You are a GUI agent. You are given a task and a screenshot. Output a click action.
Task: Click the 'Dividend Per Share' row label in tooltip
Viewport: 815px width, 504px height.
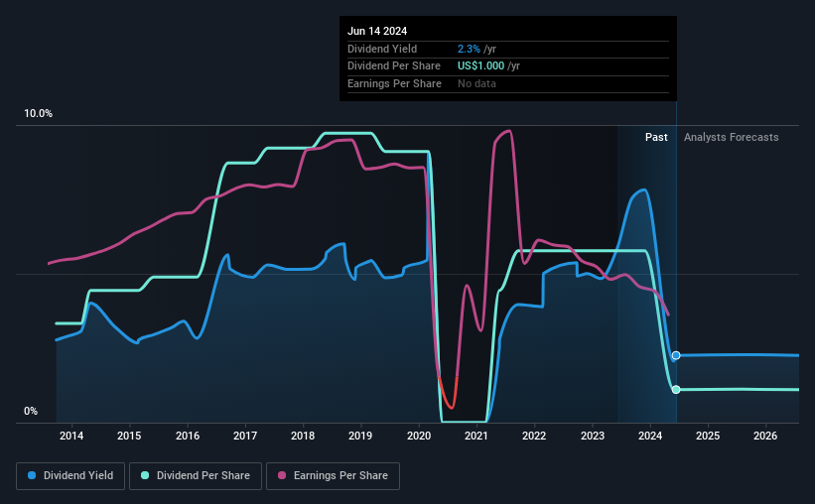(x=393, y=66)
